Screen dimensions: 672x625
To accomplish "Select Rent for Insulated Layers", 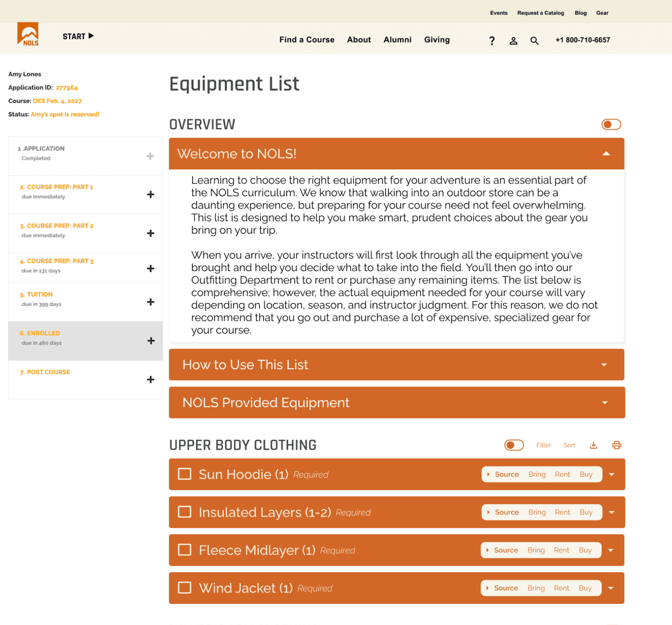I will pos(562,512).
